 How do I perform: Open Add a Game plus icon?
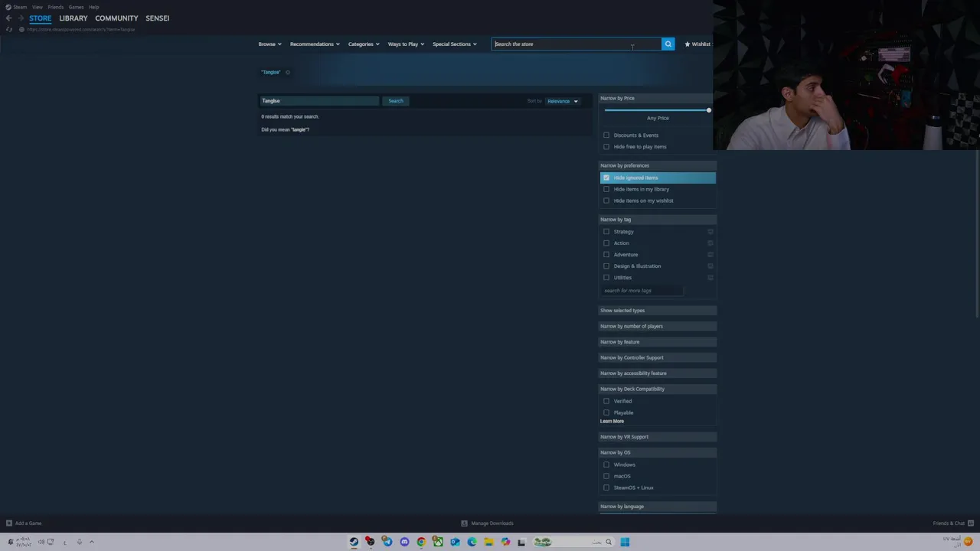(x=8, y=523)
